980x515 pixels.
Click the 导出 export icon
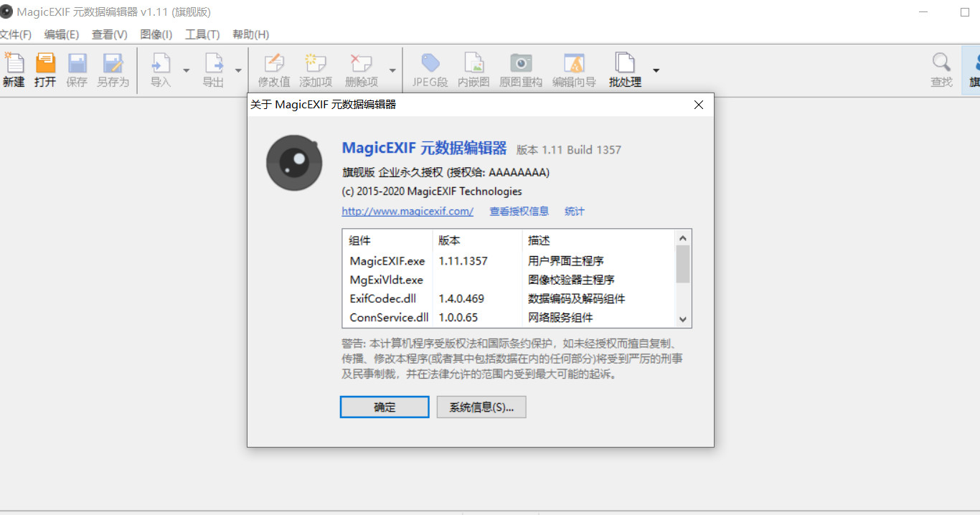point(213,64)
